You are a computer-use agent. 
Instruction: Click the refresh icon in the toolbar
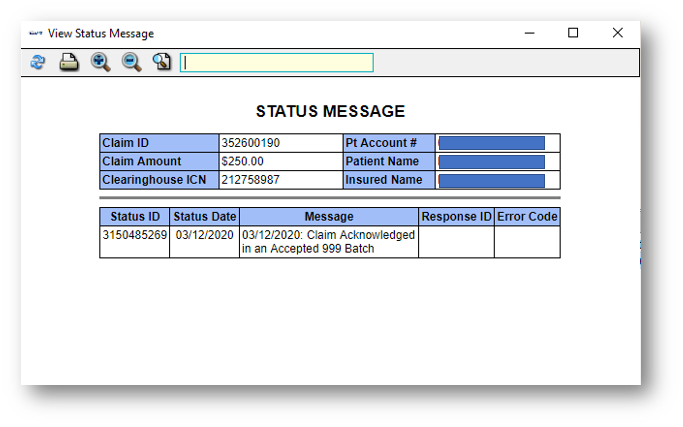(x=38, y=62)
